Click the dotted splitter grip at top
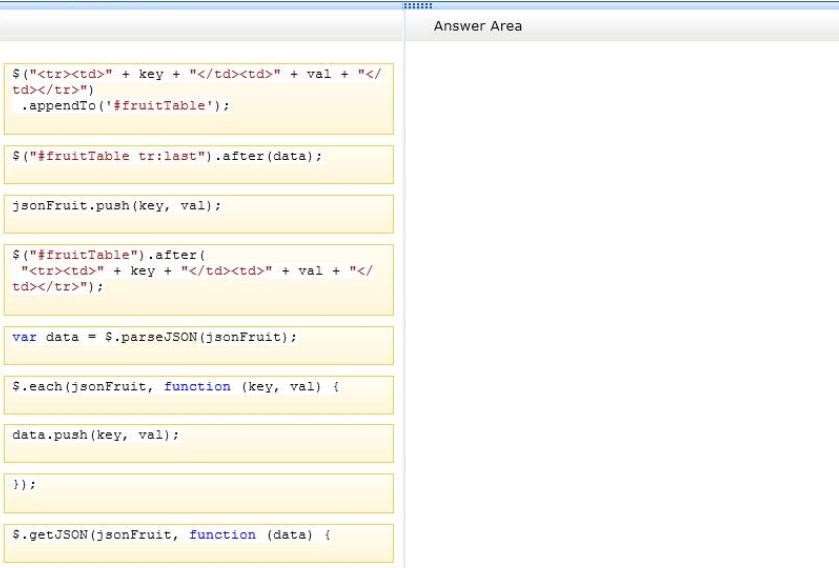This screenshot has width=839, height=568. coord(417,6)
